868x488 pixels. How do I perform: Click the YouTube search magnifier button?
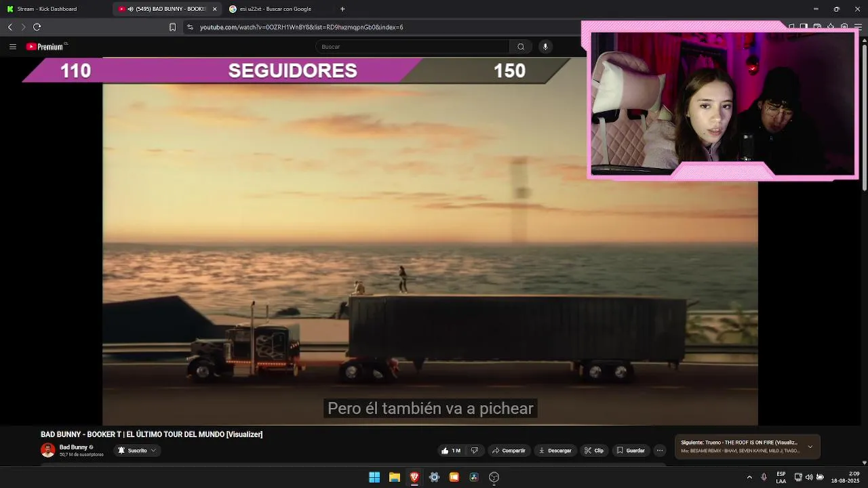click(x=521, y=47)
